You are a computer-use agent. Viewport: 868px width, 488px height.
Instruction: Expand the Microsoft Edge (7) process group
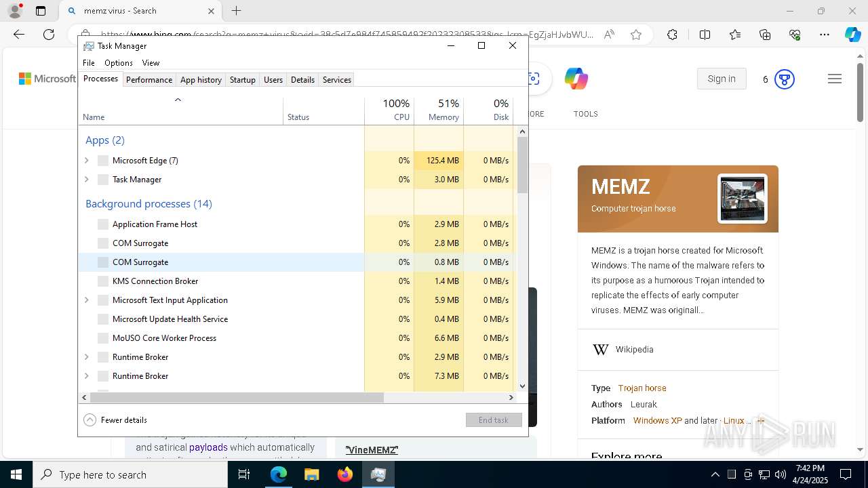tap(86, 161)
